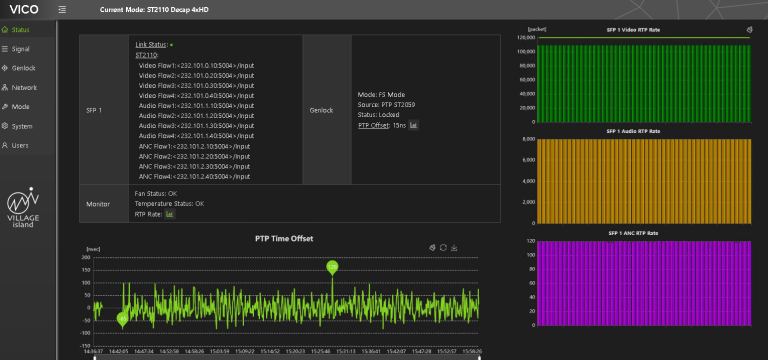Click the ST2110 underlined label

pyautogui.click(x=146, y=55)
